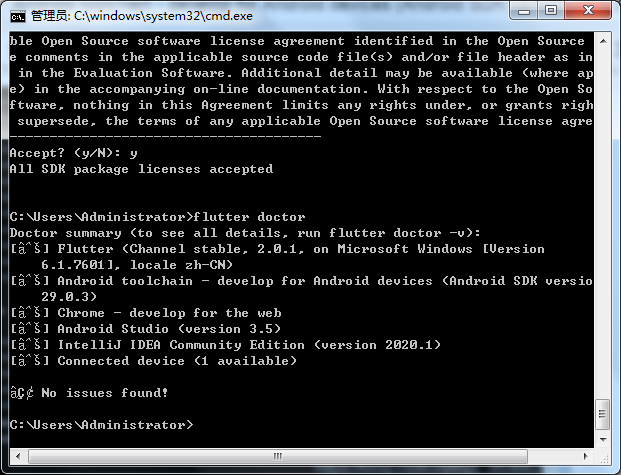621x475 pixels.
Task: Click the vertical scrollbar track above thumb
Action: [x=603, y=224]
